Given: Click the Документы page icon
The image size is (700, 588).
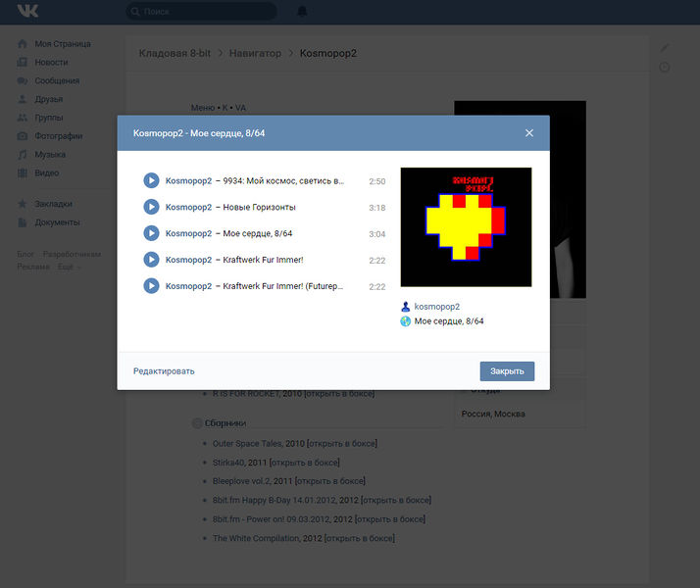Looking at the screenshot, I should (23, 222).
